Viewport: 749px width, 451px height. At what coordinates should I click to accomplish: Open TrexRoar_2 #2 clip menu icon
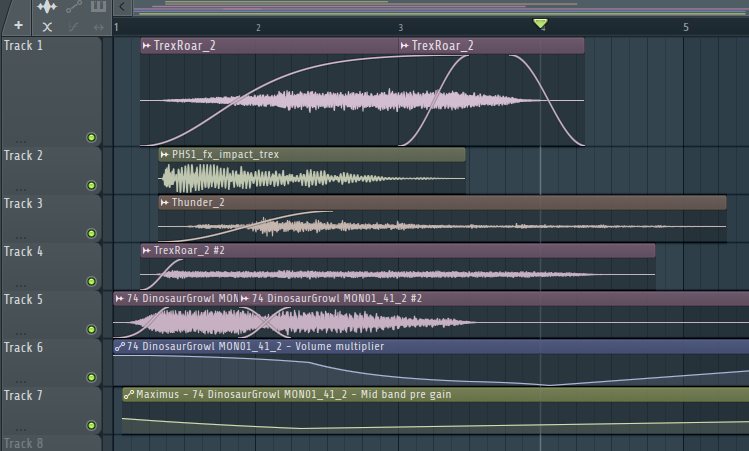[x=146, y=250]
